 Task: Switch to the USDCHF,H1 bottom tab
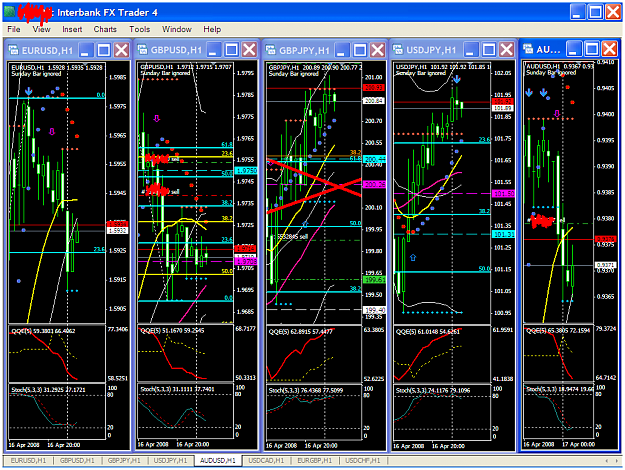(362, 460)
